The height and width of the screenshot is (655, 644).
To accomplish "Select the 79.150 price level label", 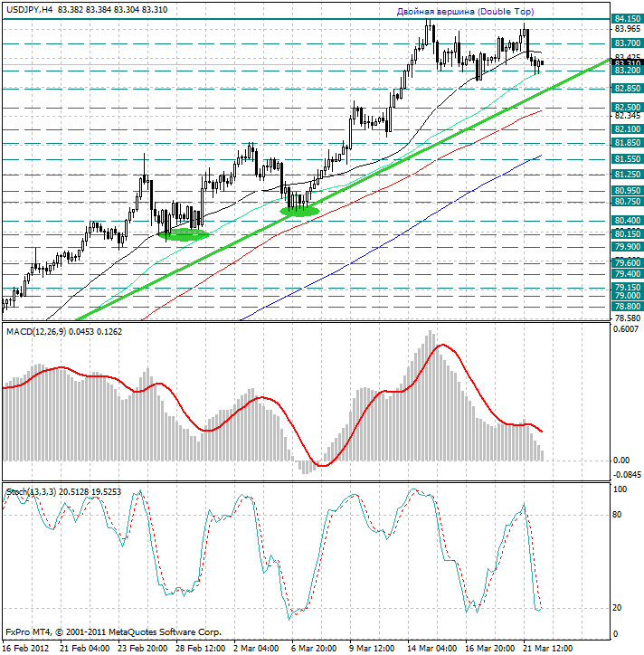I will [x=628, y=288].
